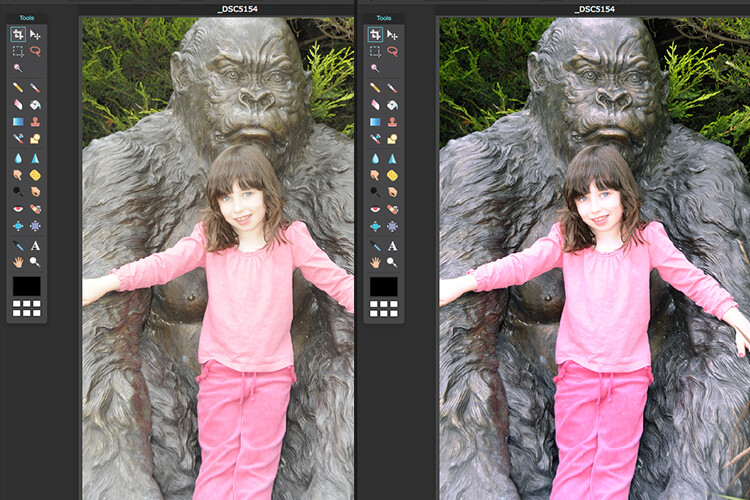
Task: Choose the purple Pinch tool in left palette
Action: (x=35, y=226)
